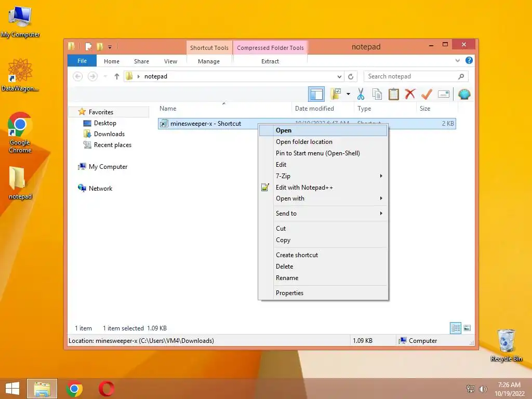
Task: Switch to the Share ribbon tab
Action: tap(141, 61)
